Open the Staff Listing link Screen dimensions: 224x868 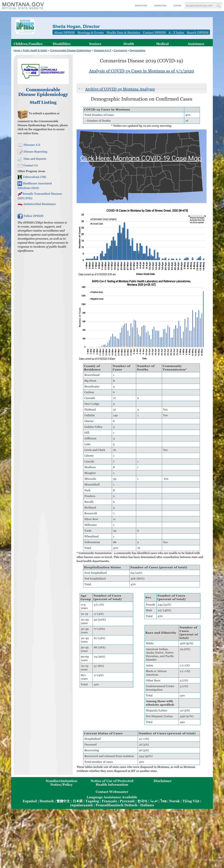click(x=43, y=102)
